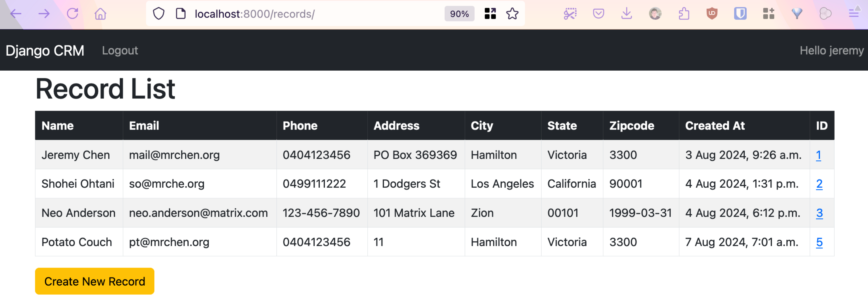Open the shield tracking protection icon

[159, 14]
